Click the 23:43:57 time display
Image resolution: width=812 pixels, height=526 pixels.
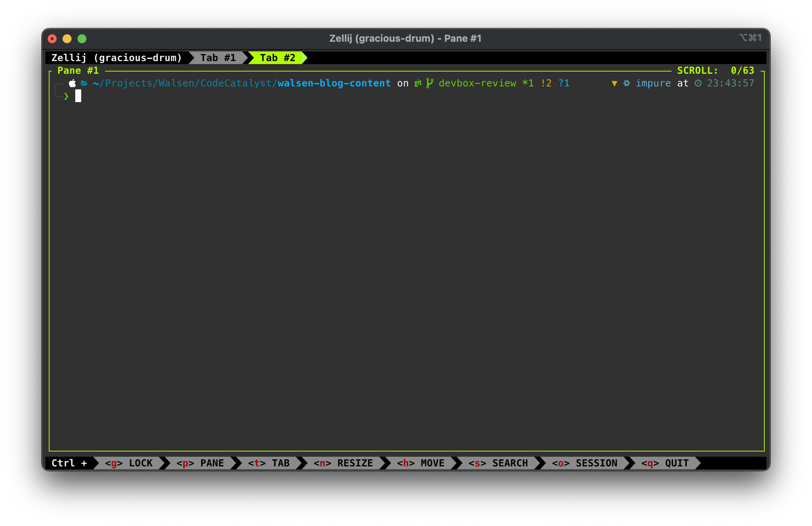coord(730,83)
